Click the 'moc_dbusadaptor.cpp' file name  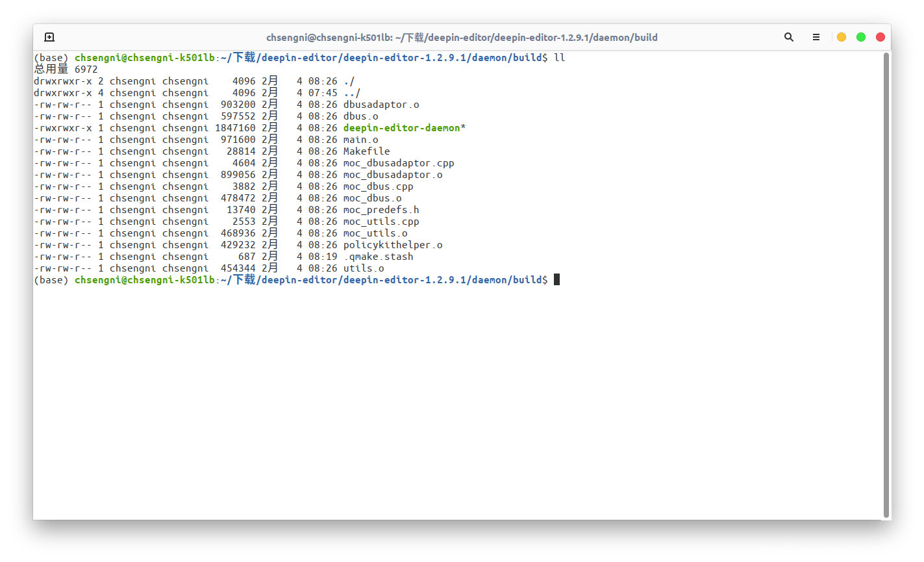coord(399,163)
